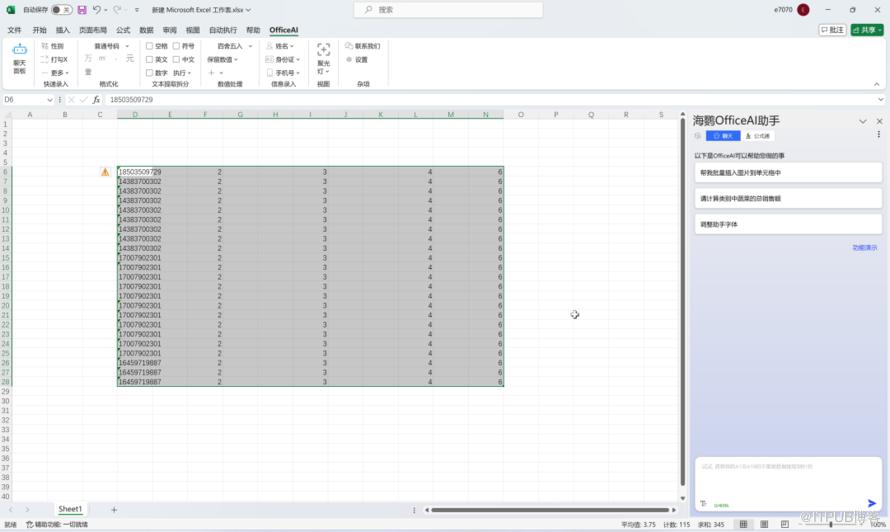The height and width of the screenshot is (532, 890).
Task: Open the 文件 file menu
Action: click(x=15, y=30)
